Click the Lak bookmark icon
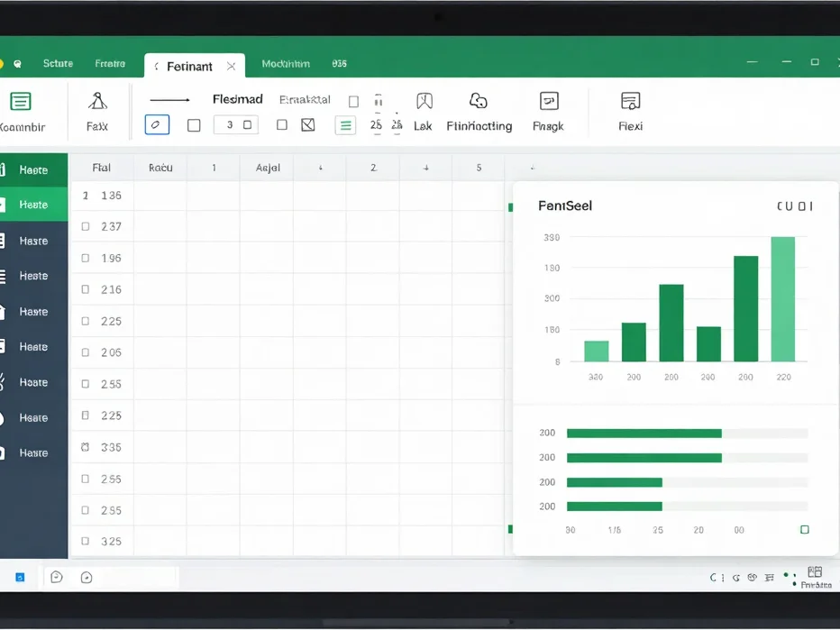840x630 pixels. (x=425, y=101)
